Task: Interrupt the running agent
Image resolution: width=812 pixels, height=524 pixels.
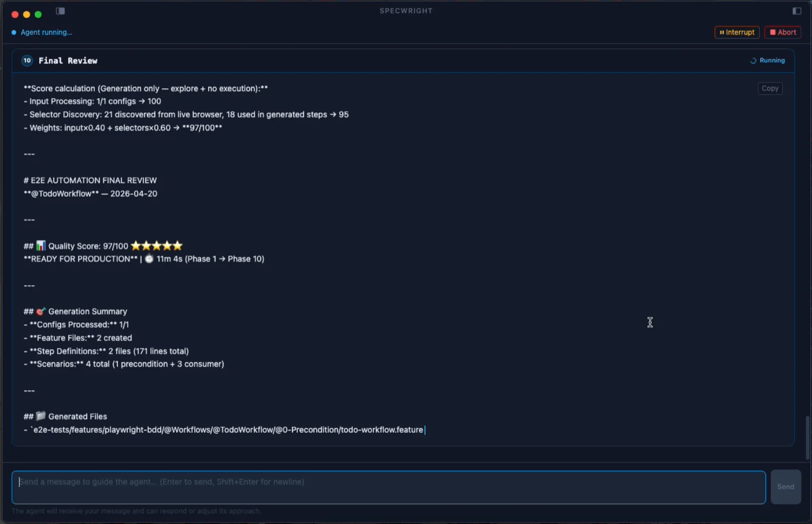Action: (x=737, y=32)
